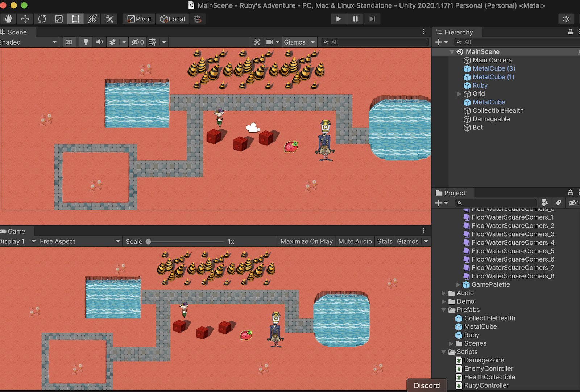Screen dimensions: 580x392
Task: Open the custom editor tools
Action: pos(109,19)
